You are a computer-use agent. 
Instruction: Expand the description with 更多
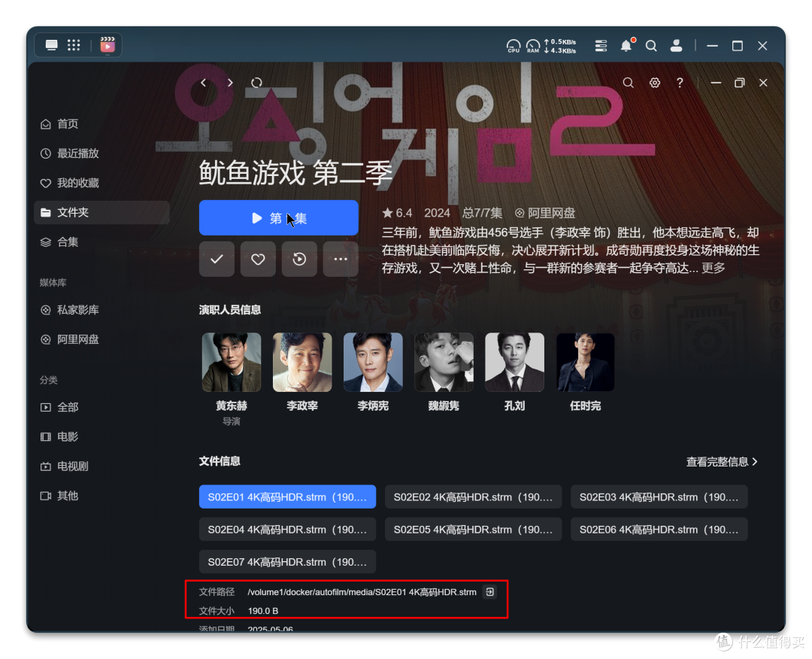click(713, 268)
